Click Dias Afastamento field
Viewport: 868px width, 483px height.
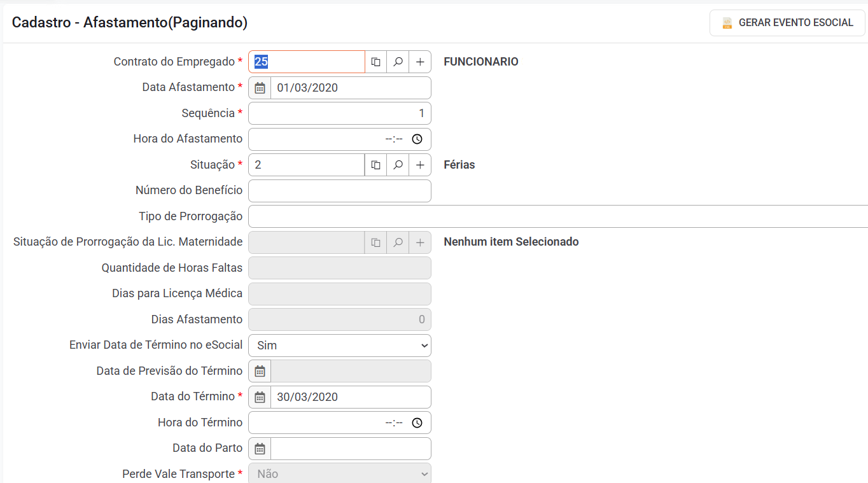[x=340, y=319]
